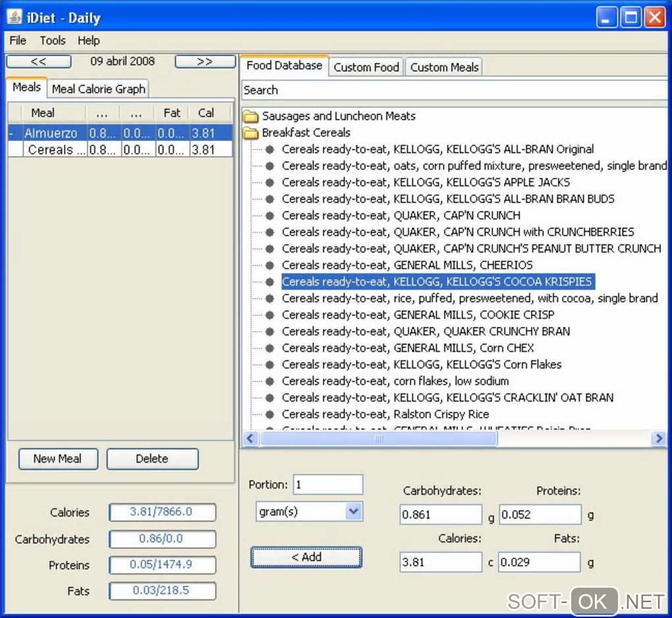
Task: Click the Cal column header
Action: [x=206, y=113]
